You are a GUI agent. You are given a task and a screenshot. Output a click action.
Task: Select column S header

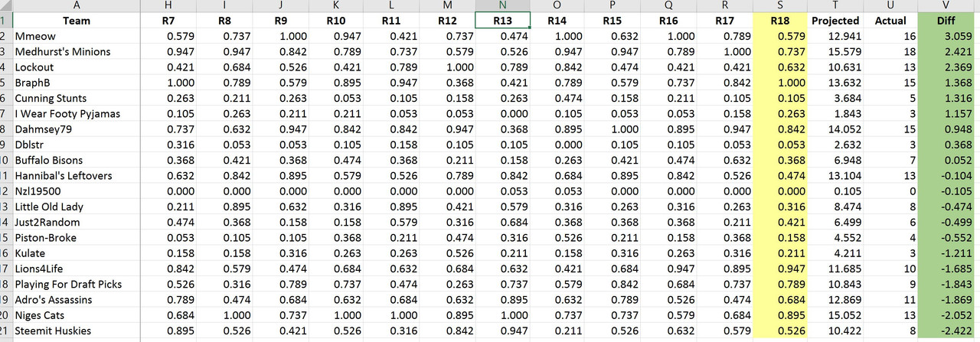coord(779,5)
